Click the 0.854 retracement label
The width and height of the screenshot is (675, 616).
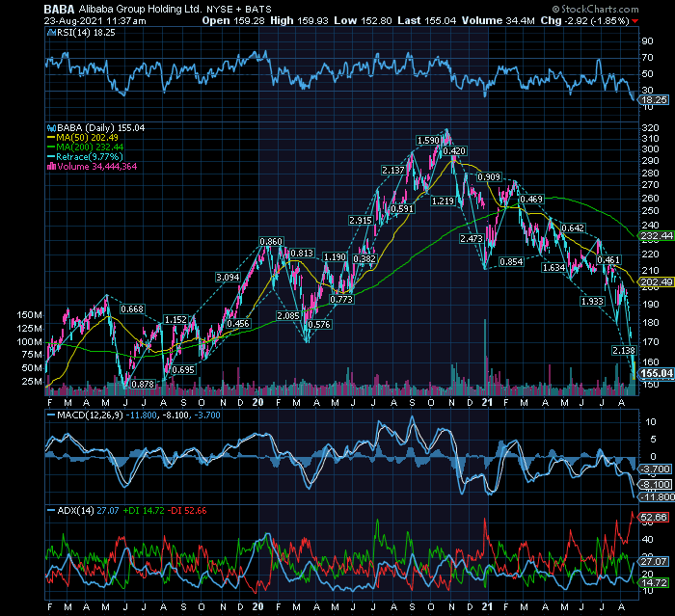pyautogui.click(x=511, y=261)
